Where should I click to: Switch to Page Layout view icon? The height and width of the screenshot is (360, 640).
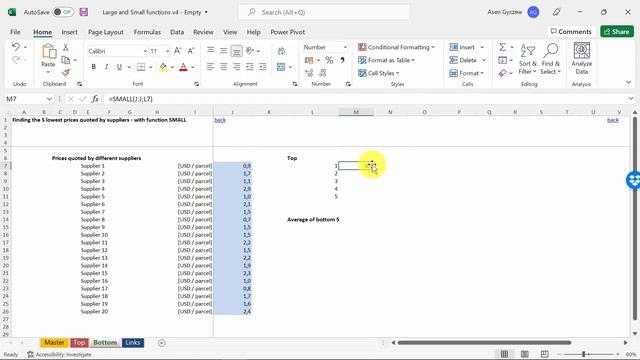coord(524,354)
